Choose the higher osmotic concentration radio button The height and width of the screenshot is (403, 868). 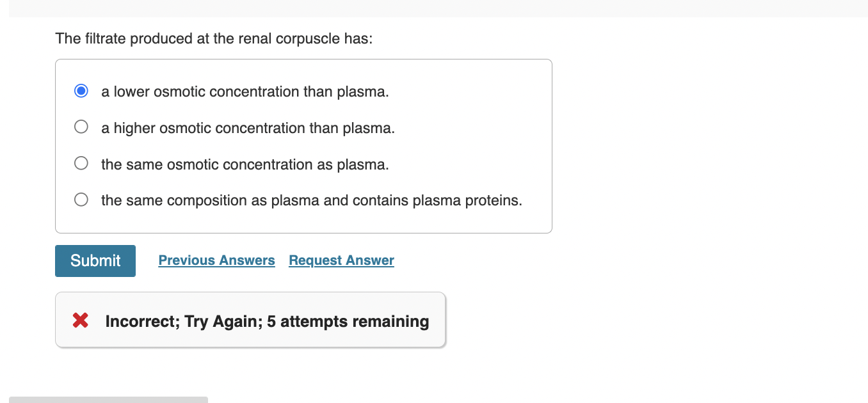[x=81, y=127]
